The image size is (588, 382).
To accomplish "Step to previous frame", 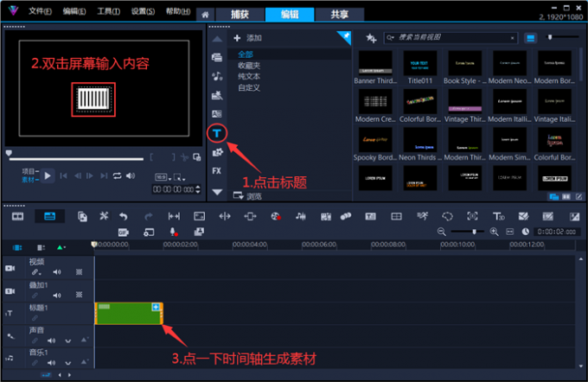I will tap(78, 175).
